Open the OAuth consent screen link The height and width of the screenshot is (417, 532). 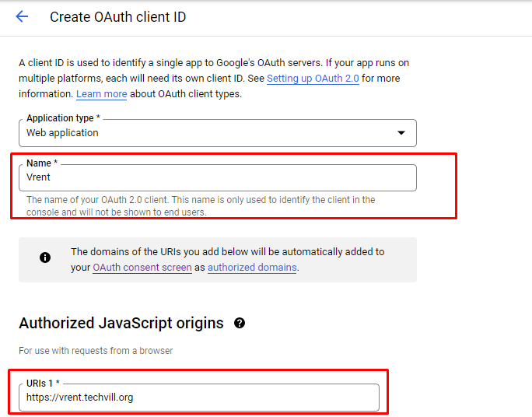(142, 267)
